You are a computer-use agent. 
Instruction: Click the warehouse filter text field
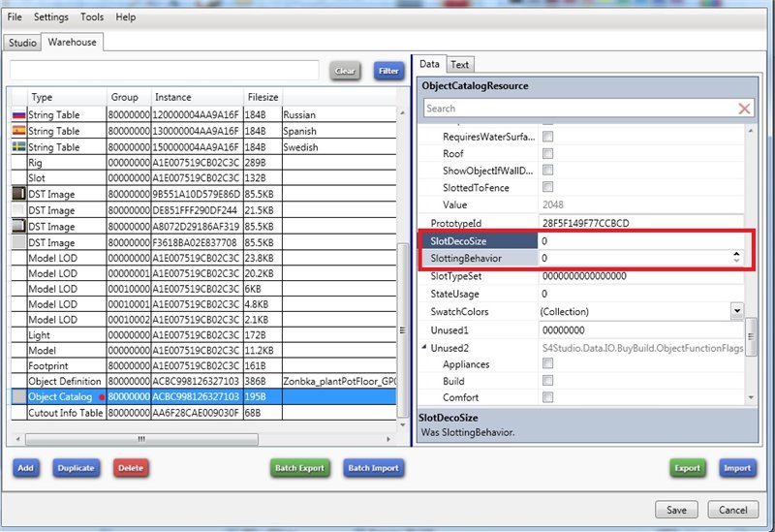165,71
